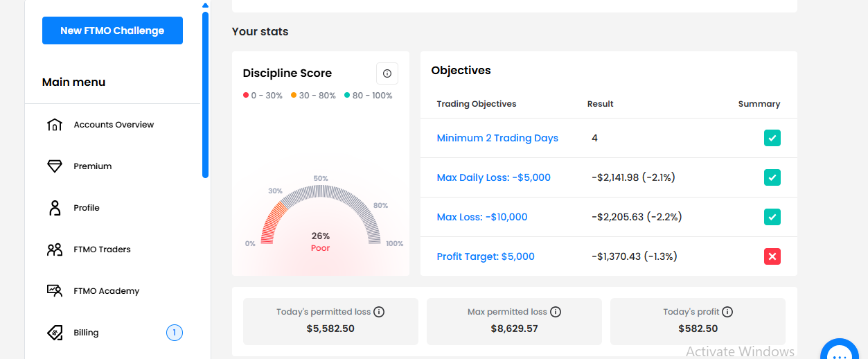Image resolution: width=868 pixels, height=359 pixels.
Task: Click the Discipline Score gauge
Action: (321, 215)
